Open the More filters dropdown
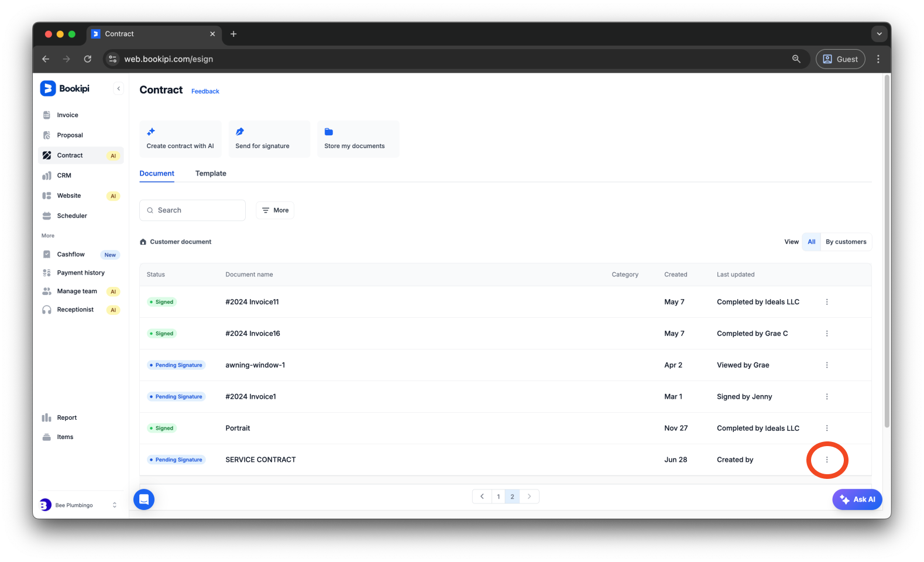This screenshot has height=562, width=924. (x=275, y=210)
